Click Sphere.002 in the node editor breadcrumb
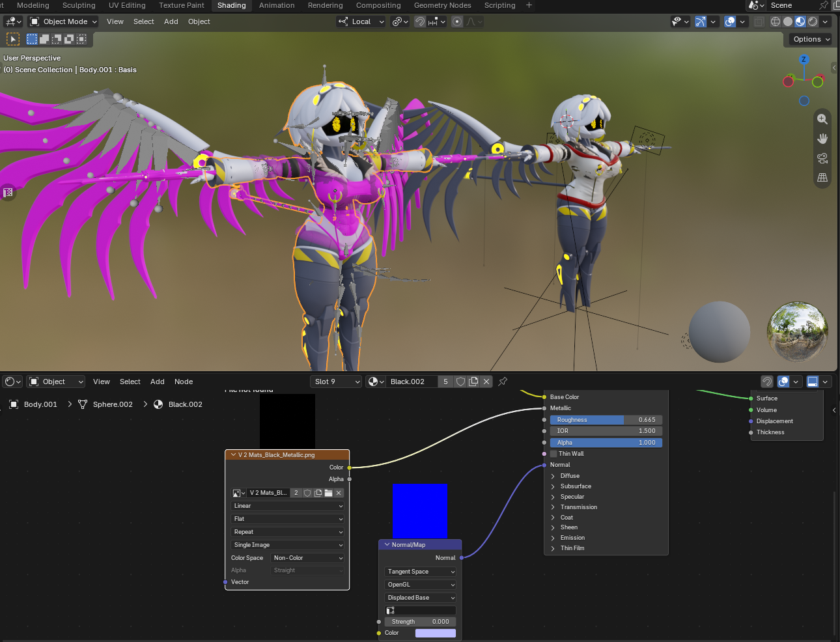The width and height of the screenshot is (840, 642). tap(113, 404)
